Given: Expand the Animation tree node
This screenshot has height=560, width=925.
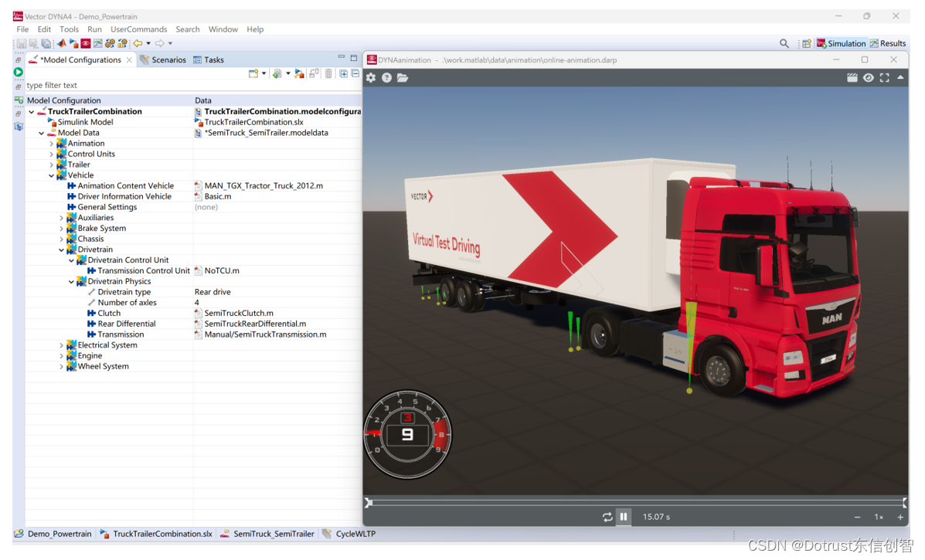Looking at the screenshot, I should (51, 143).
